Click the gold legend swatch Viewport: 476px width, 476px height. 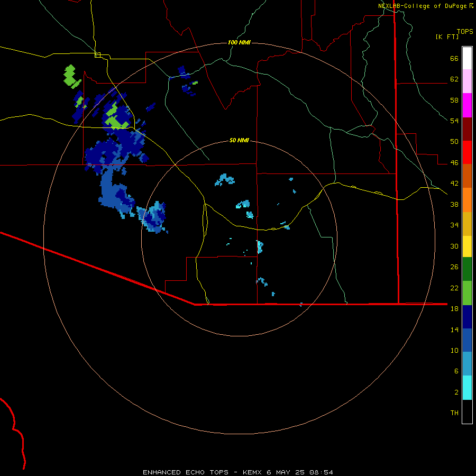pos(467,224)
